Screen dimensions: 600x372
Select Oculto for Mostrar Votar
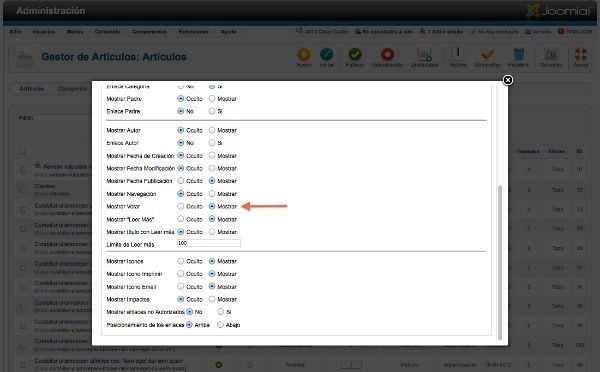click(181, 206)
